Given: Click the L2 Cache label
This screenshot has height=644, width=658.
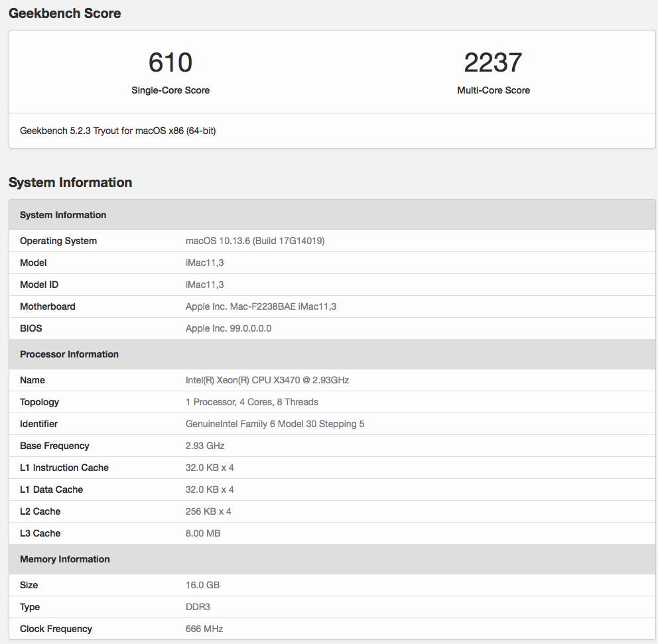Looking at the screenshot, I should [40, 511].
